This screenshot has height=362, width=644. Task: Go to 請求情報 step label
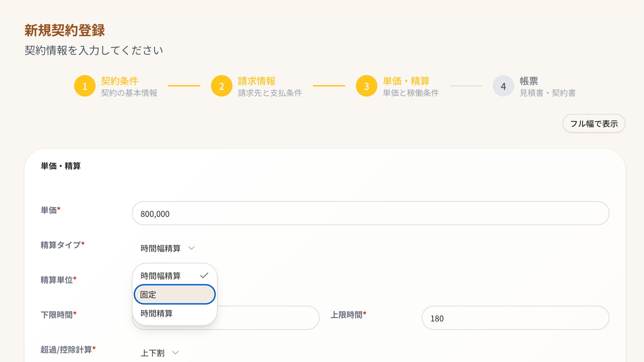point(257,81)
